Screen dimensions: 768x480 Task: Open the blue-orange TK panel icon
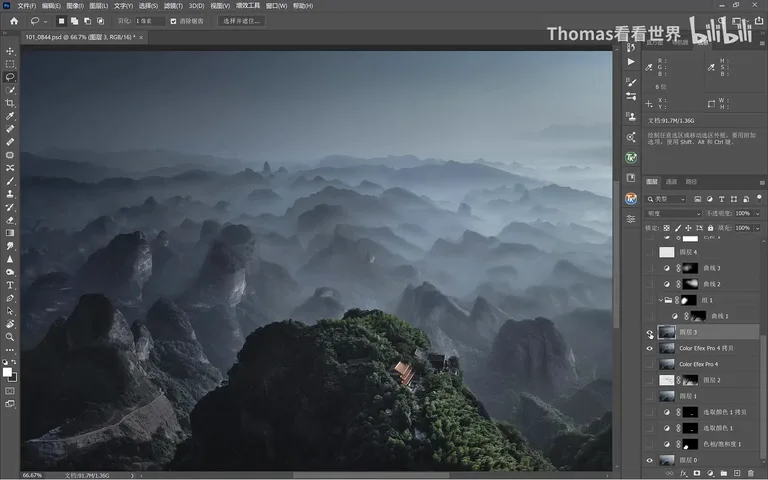point(631,198)
